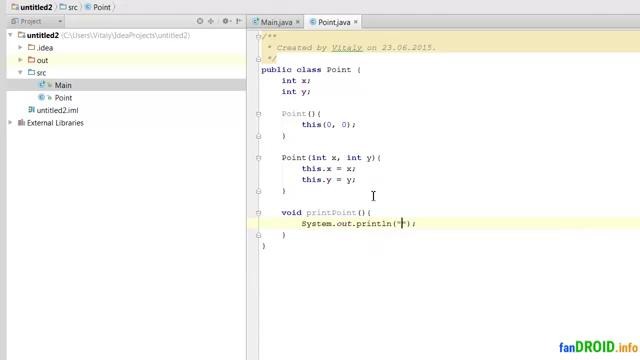Hide the Project tool window
640x360 pixels.
click(x=239, y=21)
